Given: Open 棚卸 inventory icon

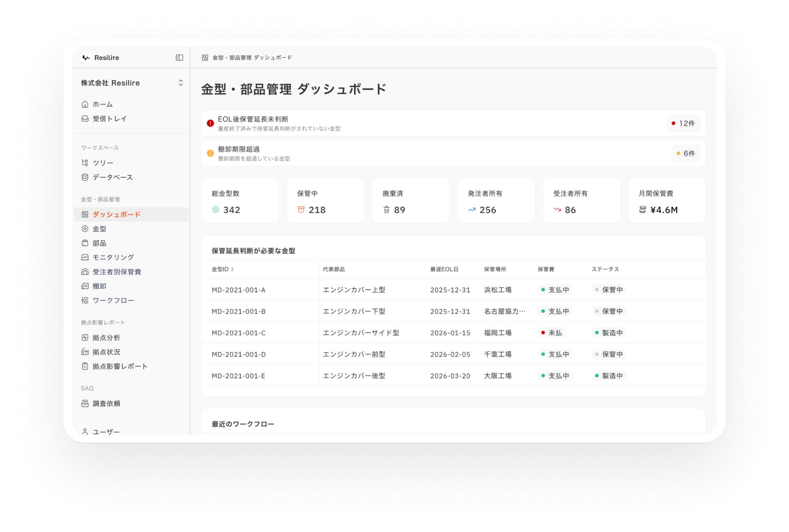Looking at the screenshot, I should (x=85, y=286).
